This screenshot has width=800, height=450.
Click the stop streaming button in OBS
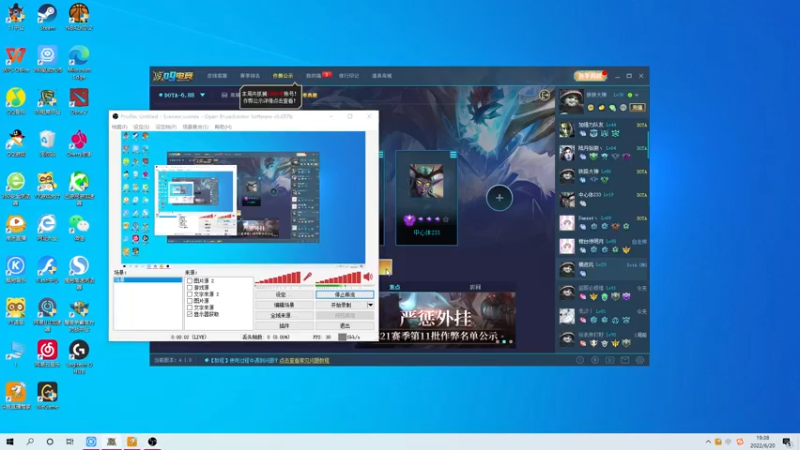click(345, 294)
